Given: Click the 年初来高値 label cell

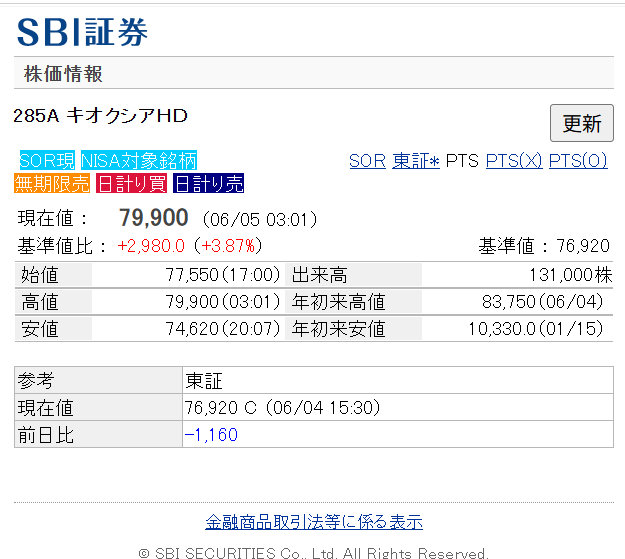Looking at the screenshot, I should coord(353,302).
